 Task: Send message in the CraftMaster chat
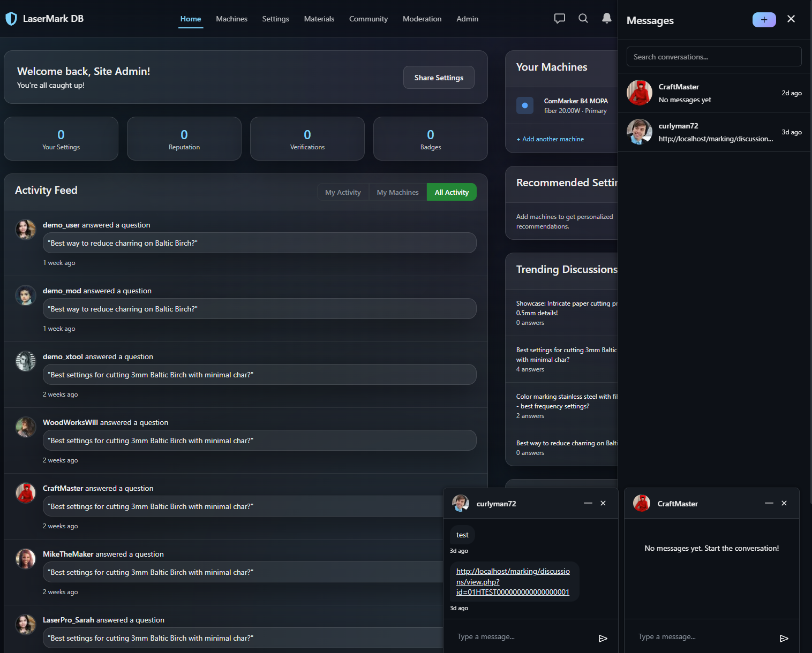[784, 638]
